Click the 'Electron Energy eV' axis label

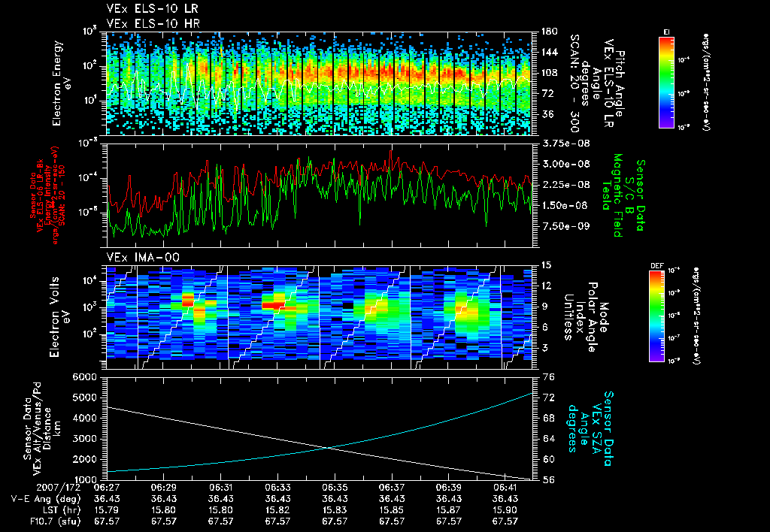(x=61, y=83)
